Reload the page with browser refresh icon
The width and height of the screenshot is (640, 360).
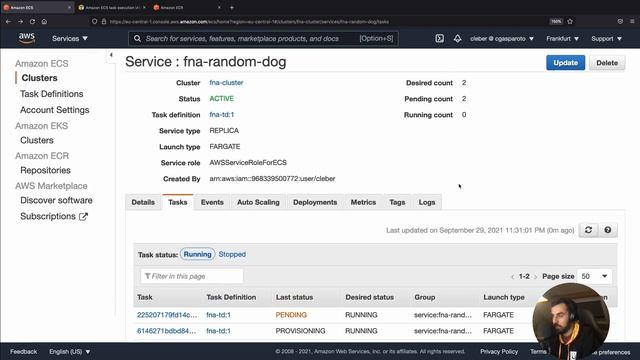pos(32,21)
